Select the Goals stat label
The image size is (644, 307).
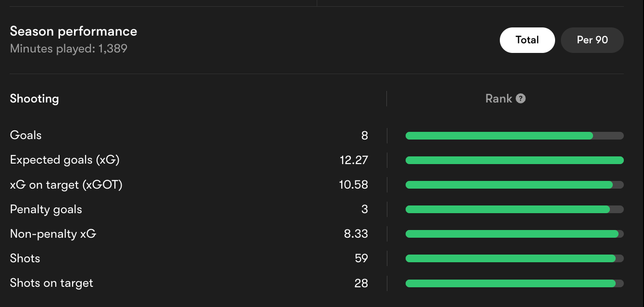(x=25, y=135)
